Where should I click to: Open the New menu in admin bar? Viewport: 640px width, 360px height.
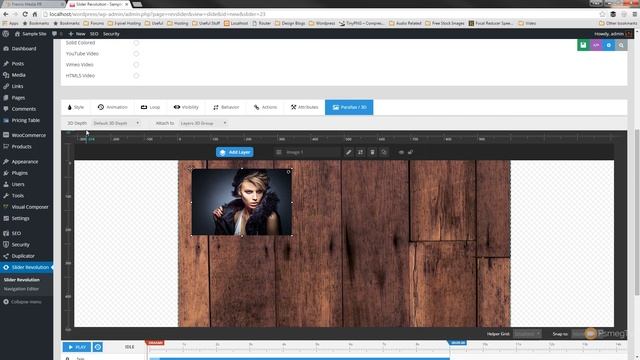[77, 34]
